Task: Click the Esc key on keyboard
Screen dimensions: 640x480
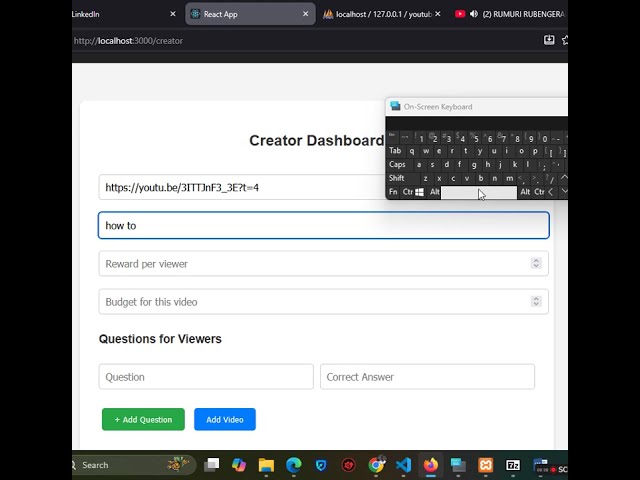Action: coord(392,136)
